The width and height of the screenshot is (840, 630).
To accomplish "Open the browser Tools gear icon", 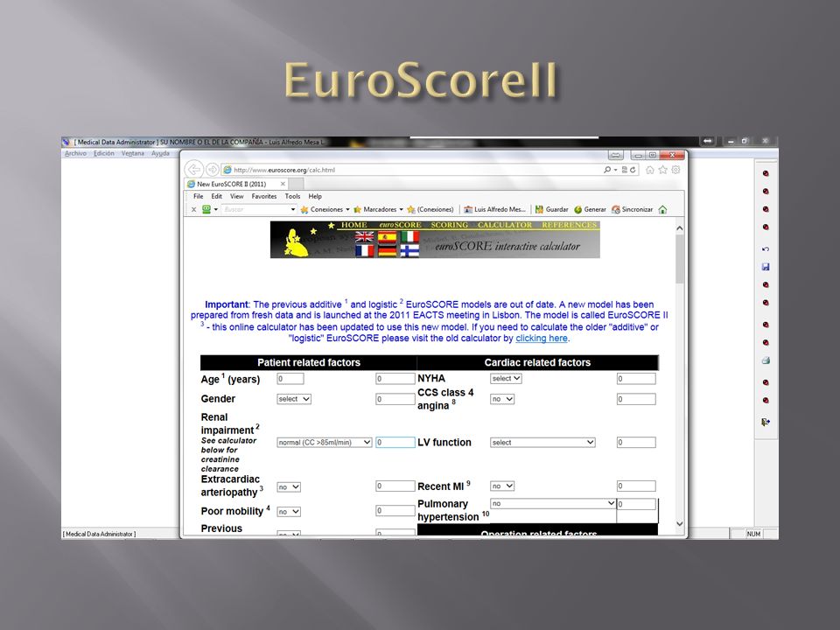I will 675,170.
